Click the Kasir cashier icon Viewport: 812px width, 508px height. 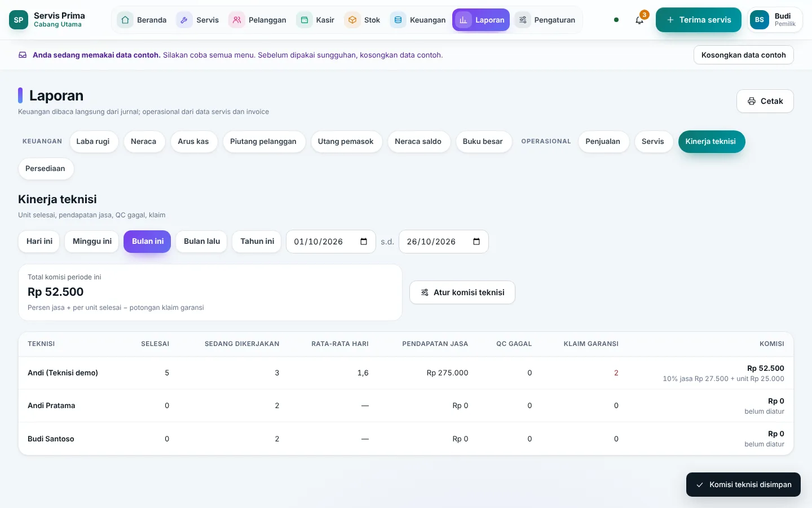pyautogui.click(x=304, y=20)
